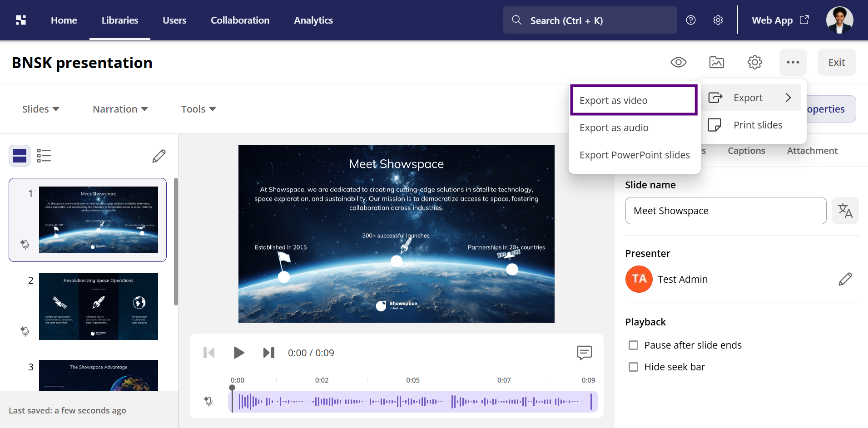Edit presenter Test Admin pencil icon

[x=845, y=279]
